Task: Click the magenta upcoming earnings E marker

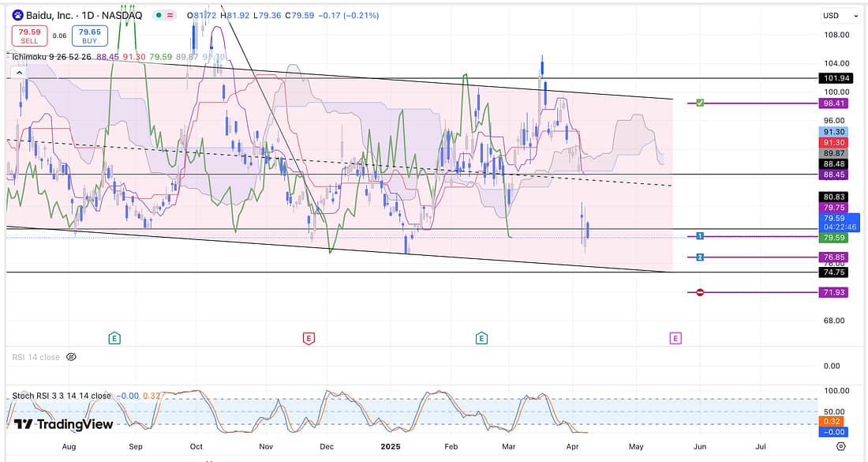Action: pyautogui.click(x=675, y=338)
